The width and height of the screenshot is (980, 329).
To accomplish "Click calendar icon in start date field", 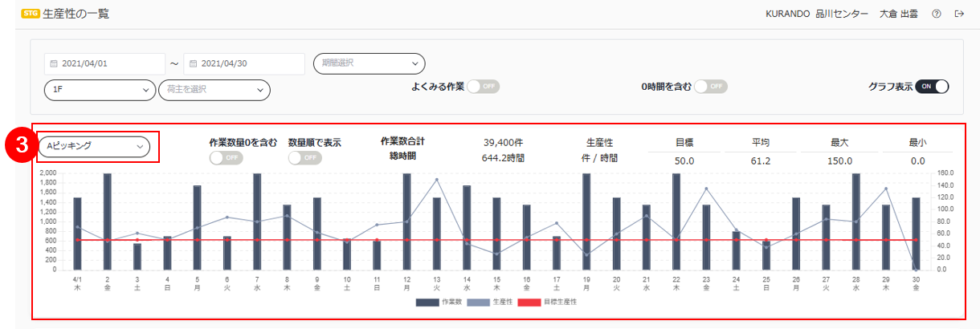I will (54, 64).
